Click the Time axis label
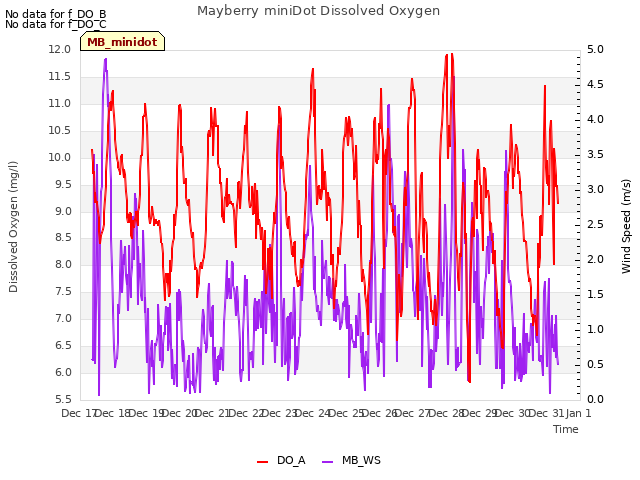The width and height of the screenshot is (640, 480). [566, 429]
